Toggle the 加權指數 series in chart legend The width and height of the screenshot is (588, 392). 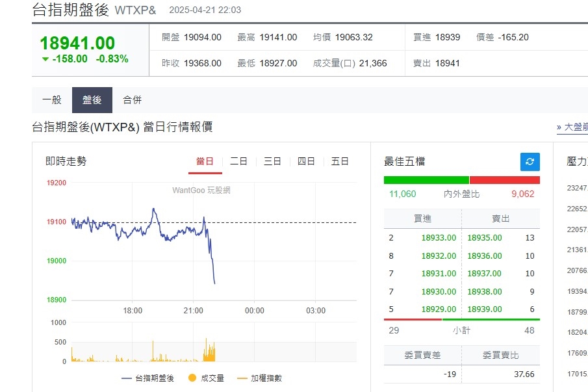coord(259,378)
